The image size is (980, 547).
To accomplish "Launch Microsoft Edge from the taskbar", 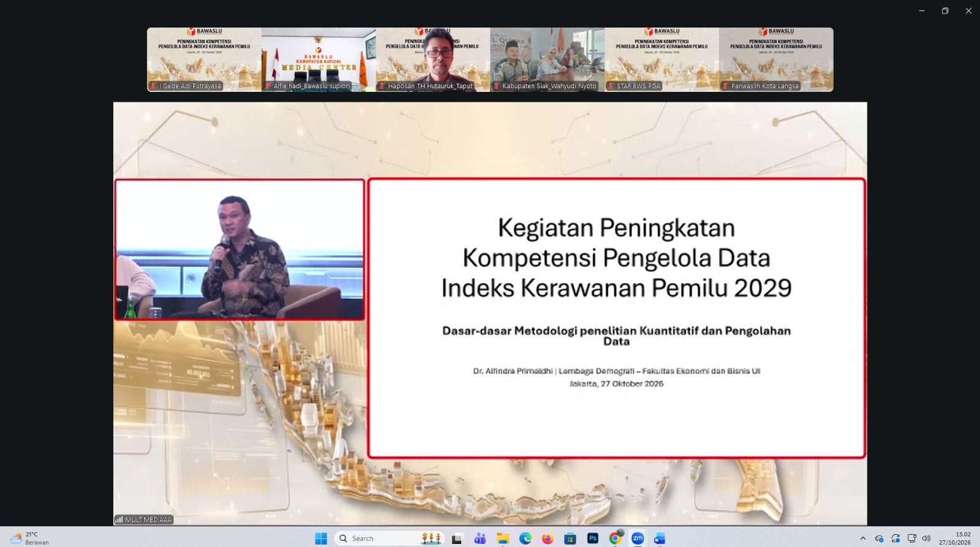I will pyautogui.click(x=526, y=538).
